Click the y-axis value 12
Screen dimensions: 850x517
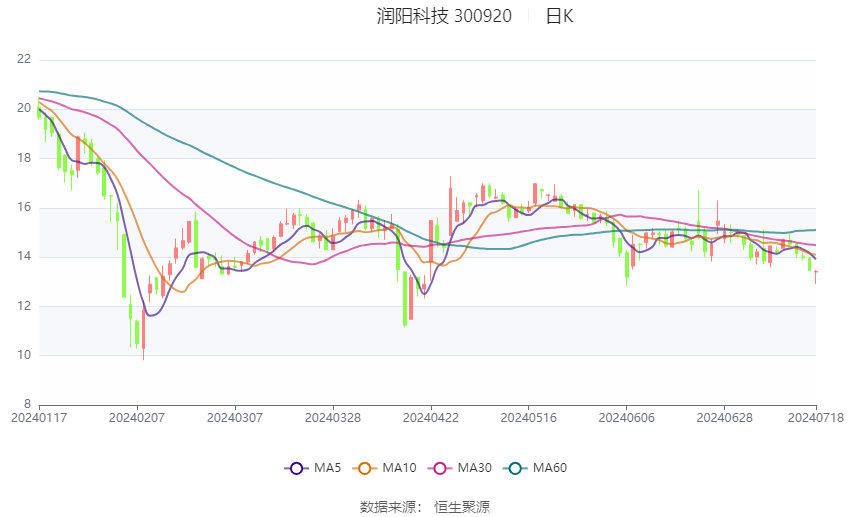point(24,306)
